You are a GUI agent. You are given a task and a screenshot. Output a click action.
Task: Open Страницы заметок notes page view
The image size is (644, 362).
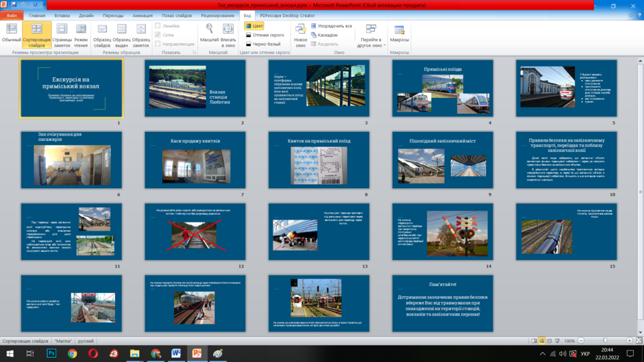[62, 35]
